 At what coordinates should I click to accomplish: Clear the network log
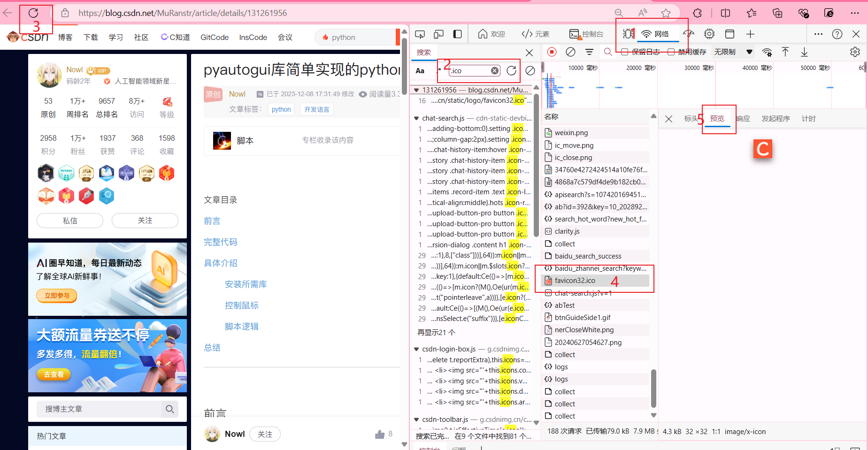click(570, 52)
